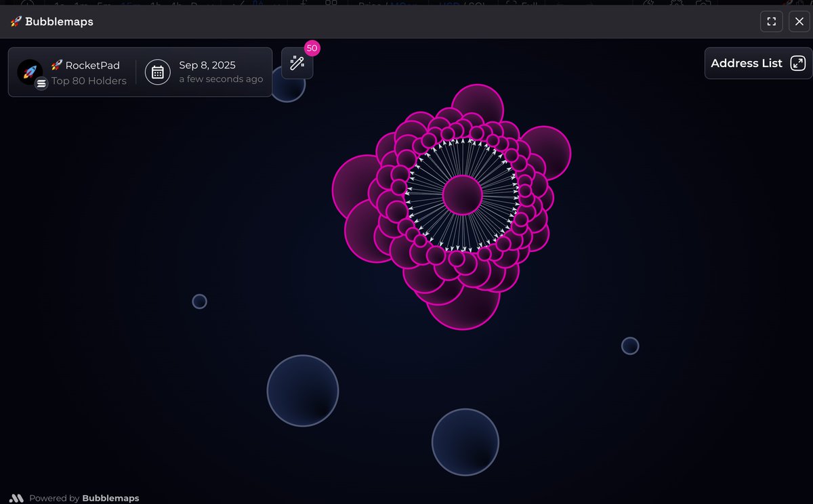Click the Bubblemaps title in header
This screenshot has width=813, height=504.
59,22
